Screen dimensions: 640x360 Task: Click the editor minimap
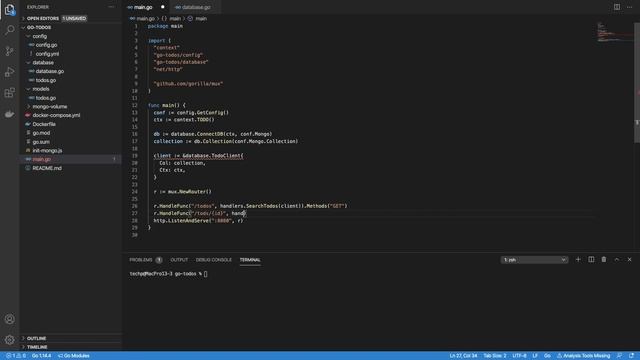[614, 33]
